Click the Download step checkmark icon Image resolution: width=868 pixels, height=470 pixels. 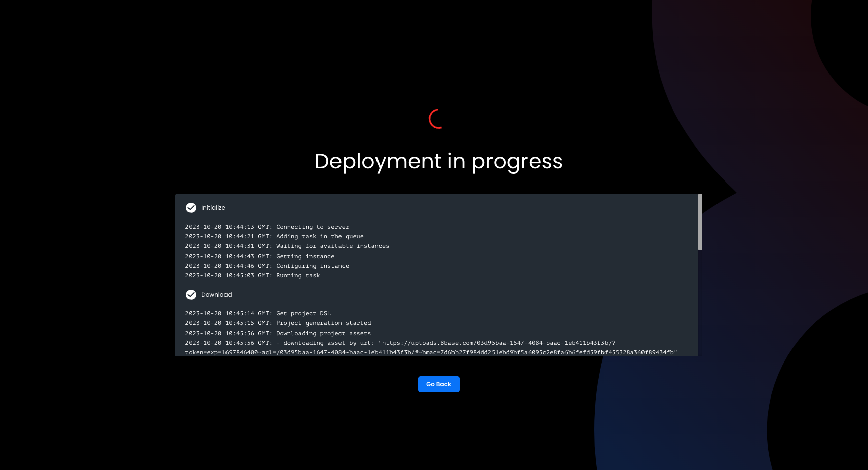pyautogui.click(x=191, y=295)
